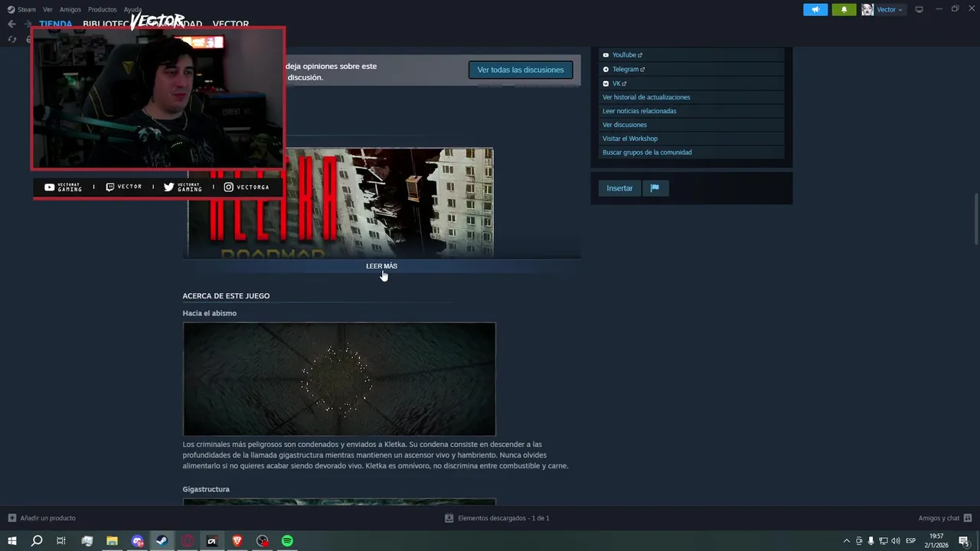Image resolution: width=980 pixels, height=551 pixels.
Task: Open Leer noticias relacionadas link
Action: [x=639, y=111]
